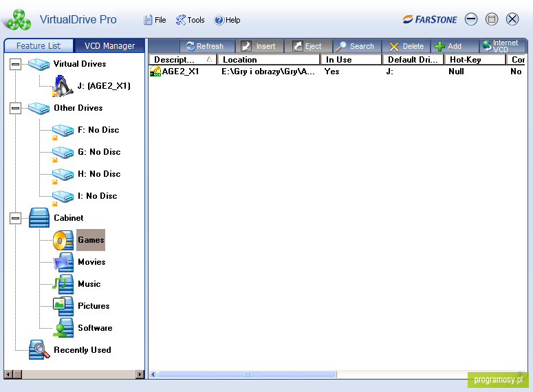Click the Cabinet tree label
Screen dimensions: 533x392
tap(69, 218)
